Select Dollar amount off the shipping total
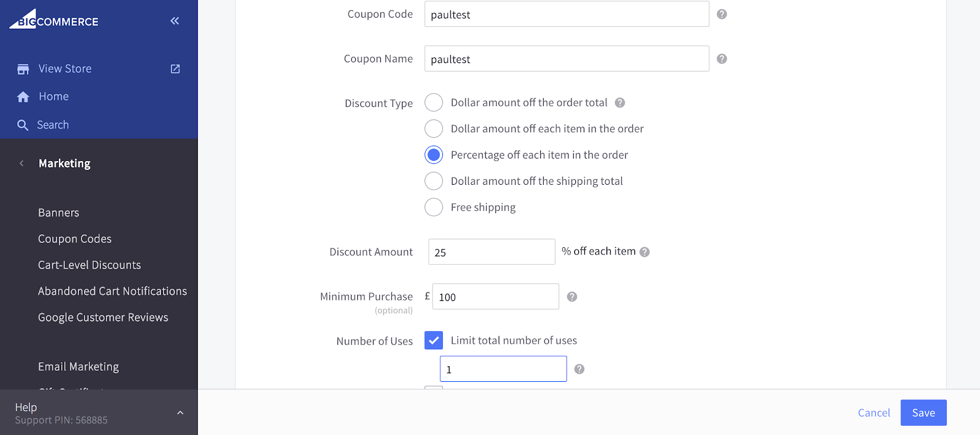 (434, 181)
